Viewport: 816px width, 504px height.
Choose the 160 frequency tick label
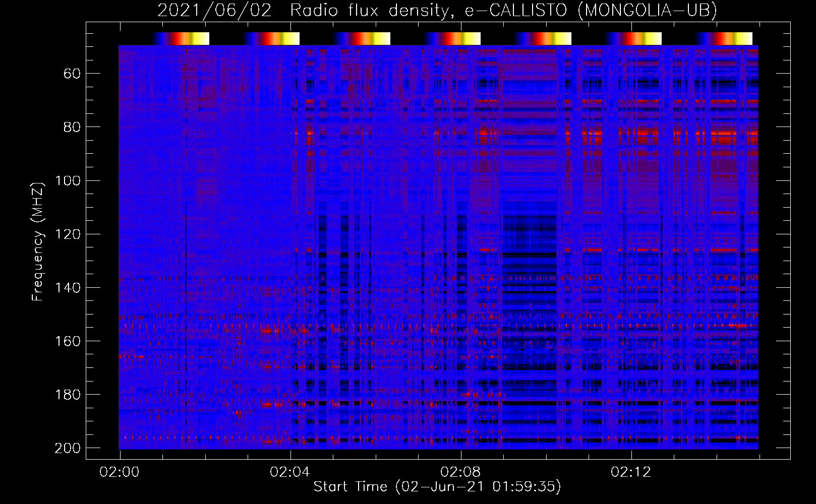coord(67,341)
